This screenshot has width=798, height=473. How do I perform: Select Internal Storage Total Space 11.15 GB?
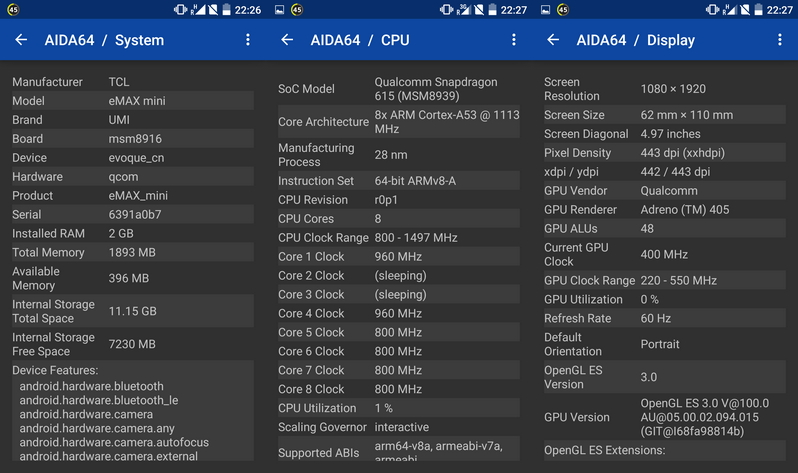(133, 311)
